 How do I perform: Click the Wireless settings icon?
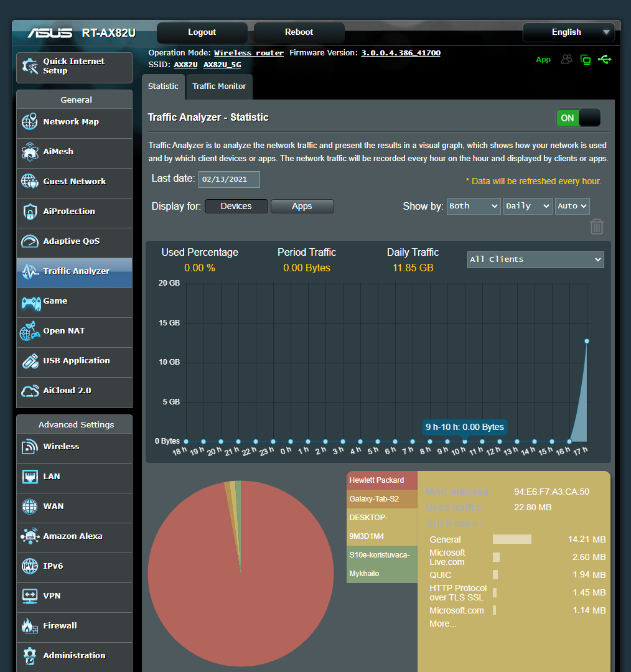pyautogui.click(x=30, y=447)
